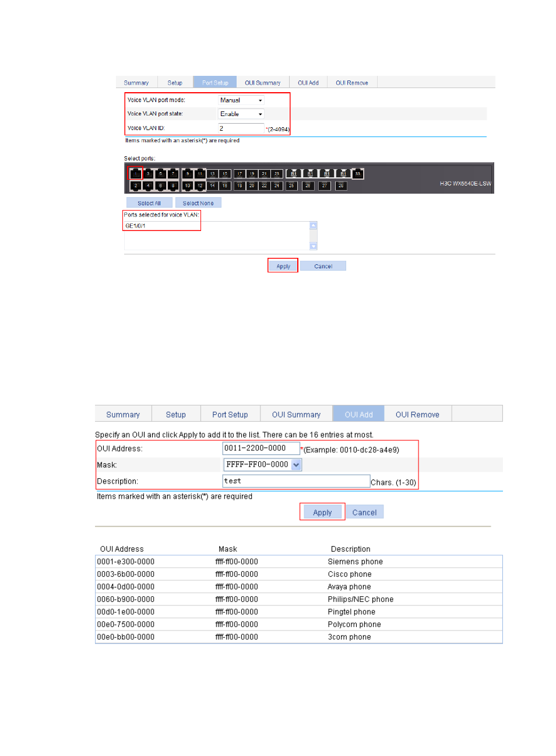The height and width of the screenshot is (756, 556).
Task: Click scroll-down arrow of selected ports list
Action: coord(314,246)
